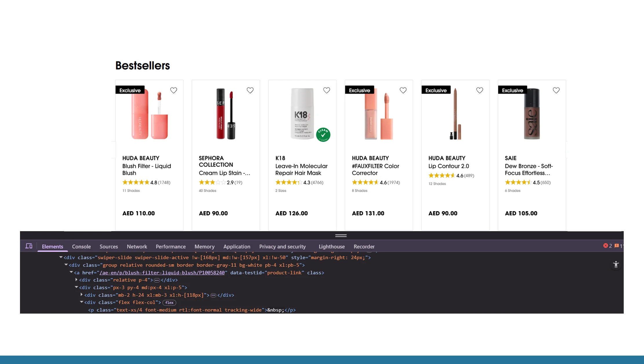This screenshot has height=364, width=644.
Task: Collapse the swiper-slide-active div node
Action: coord(61,257)
